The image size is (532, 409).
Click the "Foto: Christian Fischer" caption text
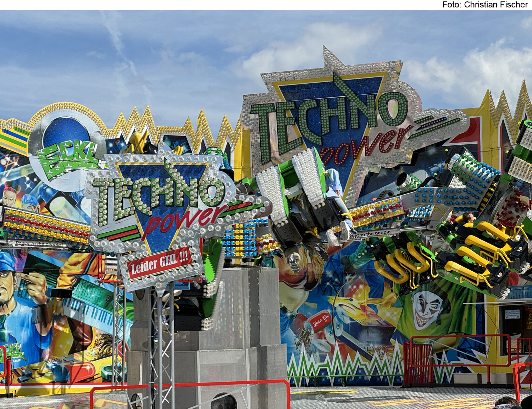(x=485, y=5)
